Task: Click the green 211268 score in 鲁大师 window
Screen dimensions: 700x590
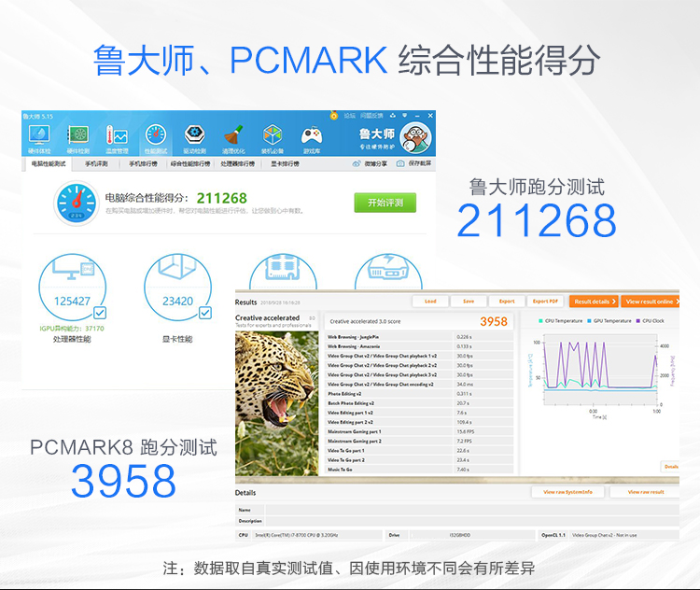Action: click(x=222, y=198)
